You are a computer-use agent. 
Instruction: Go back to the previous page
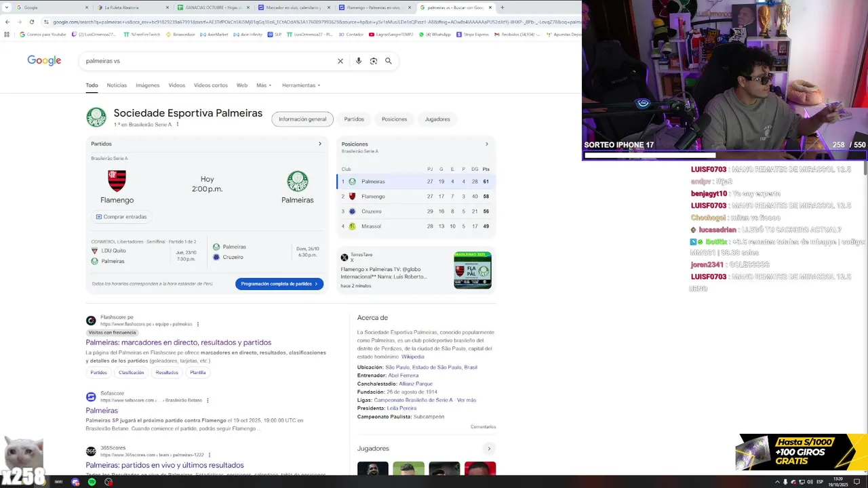(7, 22)
